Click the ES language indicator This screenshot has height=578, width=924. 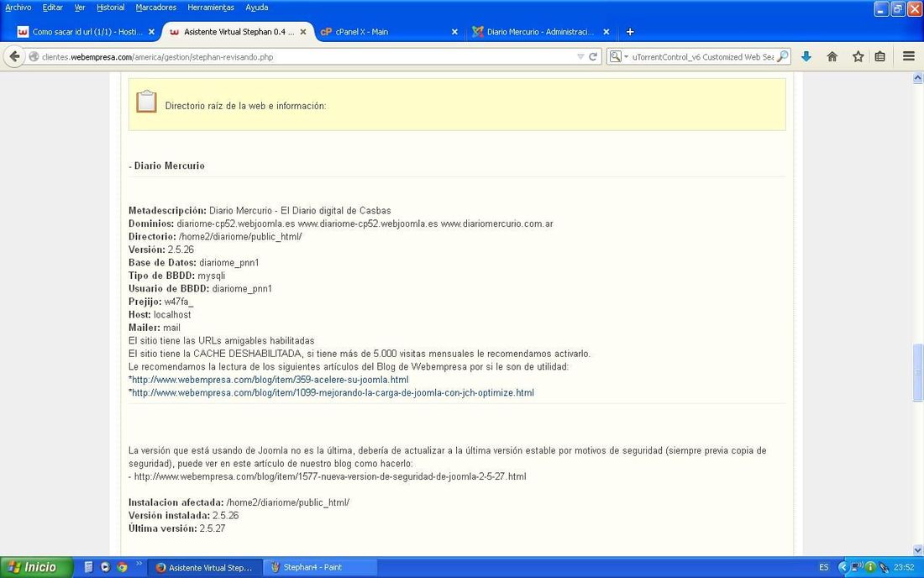(824, 567)
